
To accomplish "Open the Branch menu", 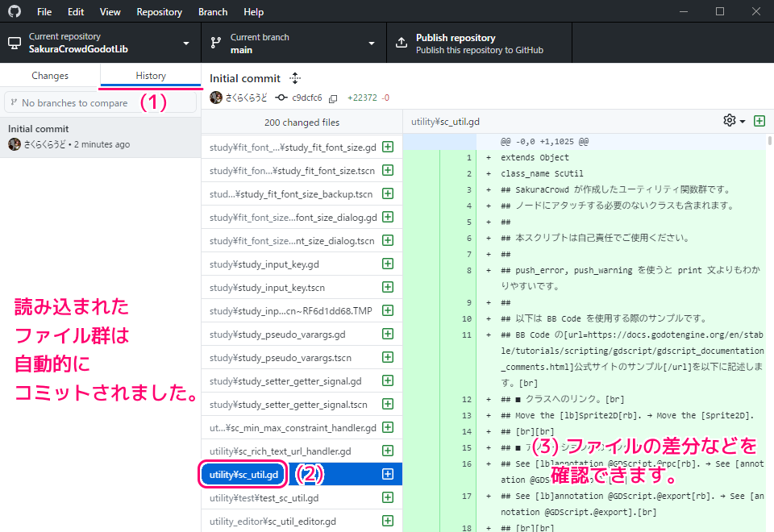I will click(x=213, y=12).
